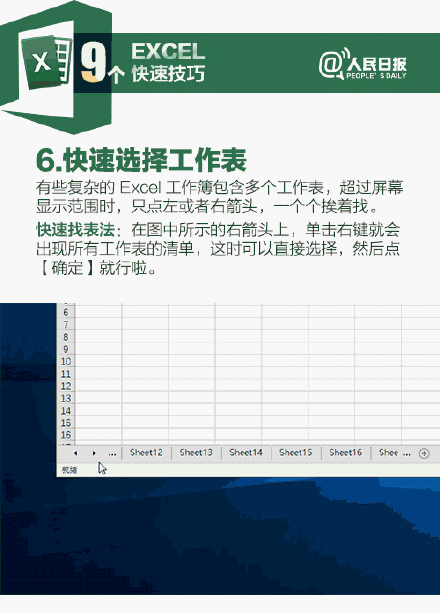Click the 就绪 status bar text
Screen dimensions: 440x613
tap(70, 470)
